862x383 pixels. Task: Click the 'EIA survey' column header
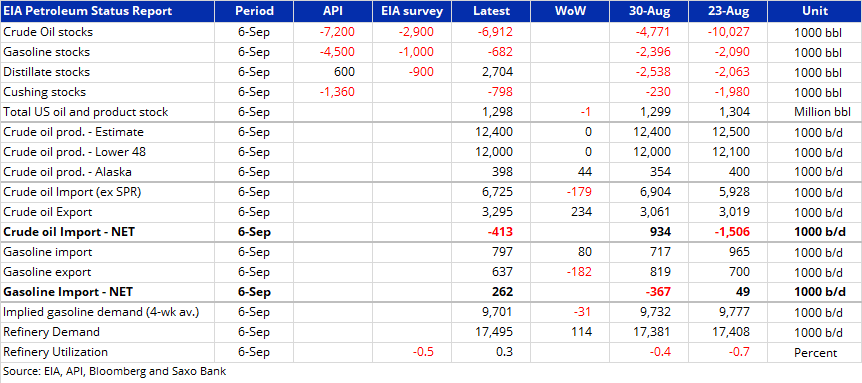click(x=412, y=11)
